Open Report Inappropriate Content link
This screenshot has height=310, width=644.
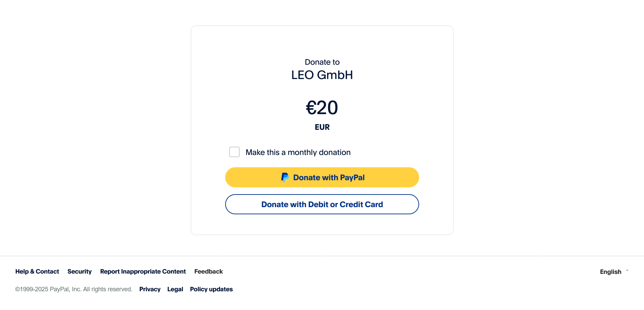(x=143, y=272)
